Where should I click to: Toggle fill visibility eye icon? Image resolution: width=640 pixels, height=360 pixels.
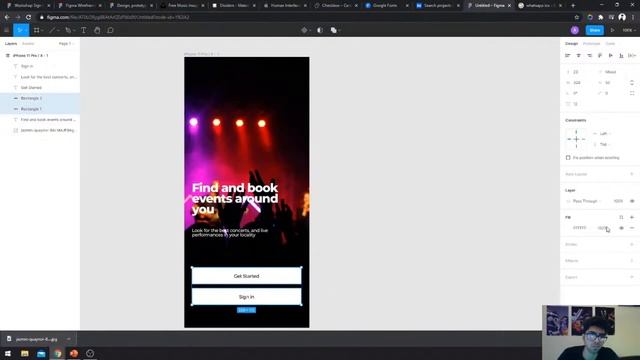pos(621,228)
